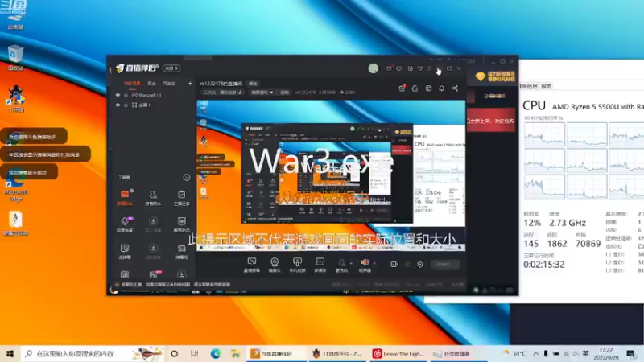
Task: Toggle lock of fullscreen 1 source
Action: point(126,105)
